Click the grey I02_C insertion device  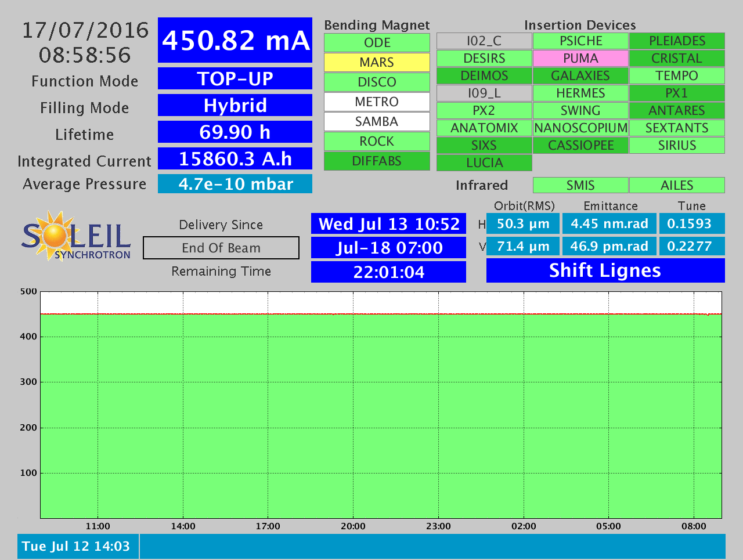point(484,41)
